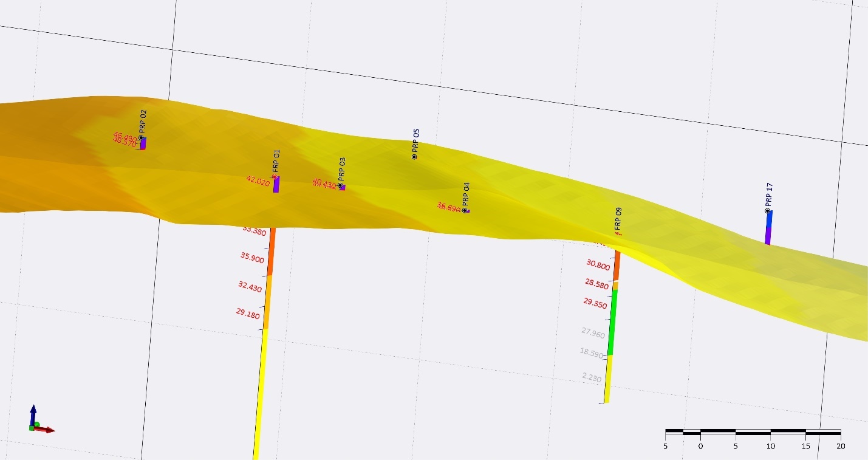868x460 pixels.
Task: Pick the purple segment under PRP 02
Action: pyautogui.click(x=143, y=143)
